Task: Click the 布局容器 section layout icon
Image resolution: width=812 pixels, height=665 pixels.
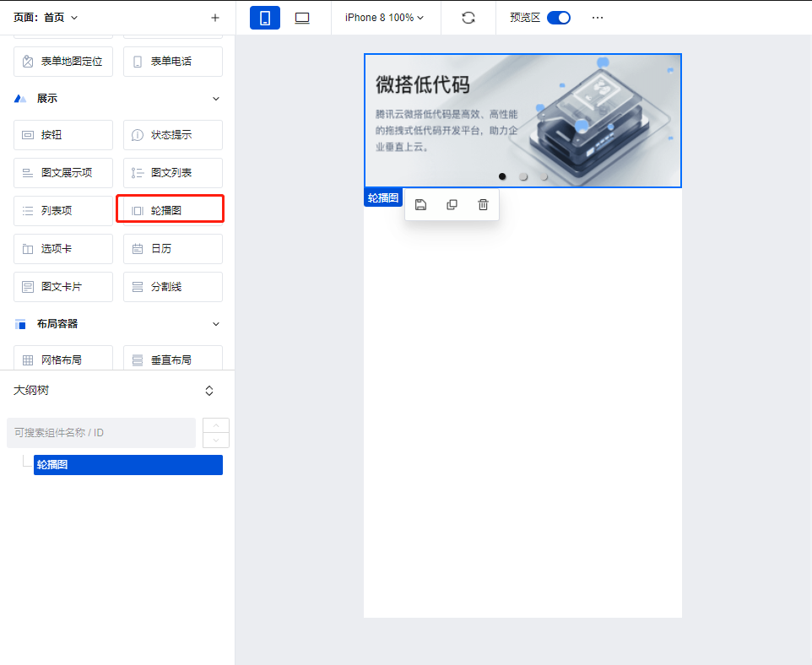Action: (20, 324)
